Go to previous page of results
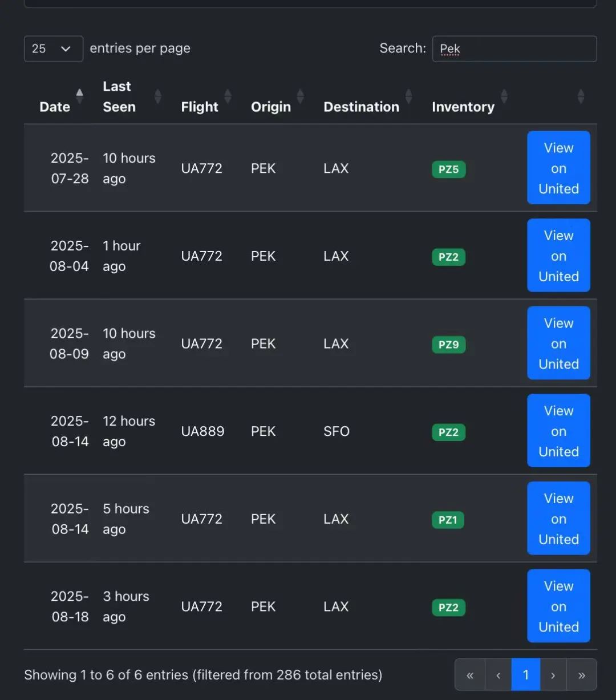Screen dimensions: 616x700 tap(498, 675)
